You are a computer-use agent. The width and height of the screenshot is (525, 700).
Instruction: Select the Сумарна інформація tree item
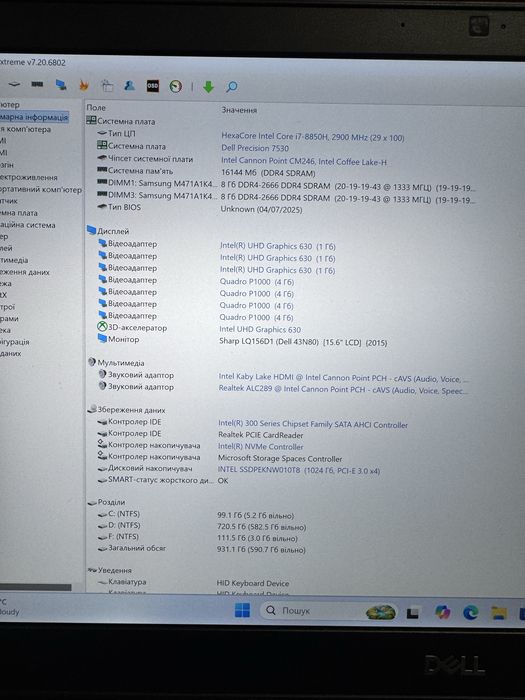click(34, 117)
